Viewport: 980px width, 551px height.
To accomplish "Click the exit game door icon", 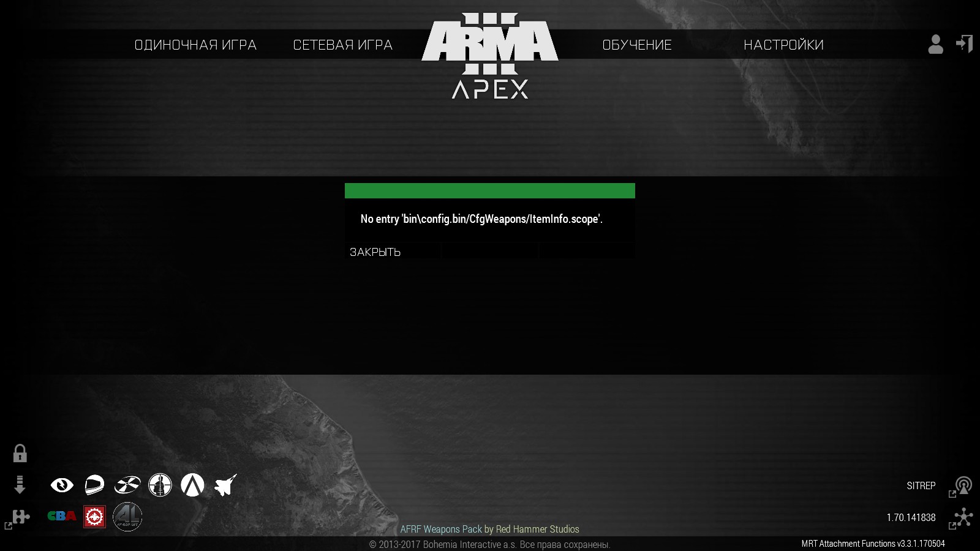I will click(964, 44).
